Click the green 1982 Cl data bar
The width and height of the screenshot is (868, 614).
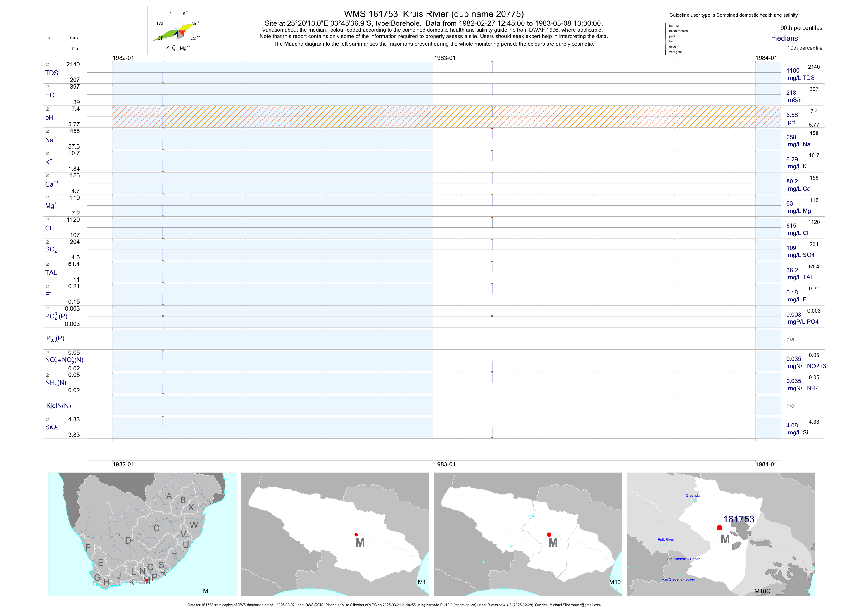163,232
